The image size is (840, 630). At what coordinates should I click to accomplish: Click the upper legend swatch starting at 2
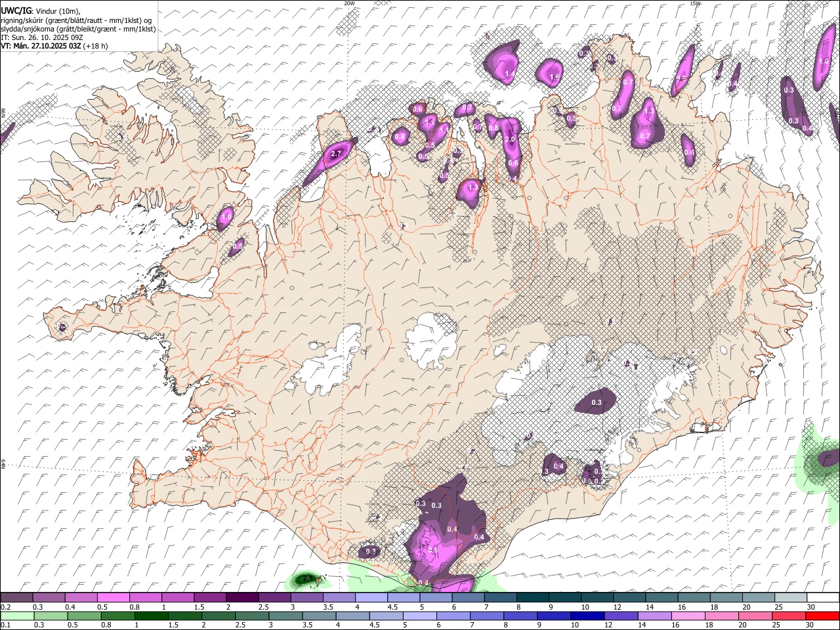(x=242, y=598)
